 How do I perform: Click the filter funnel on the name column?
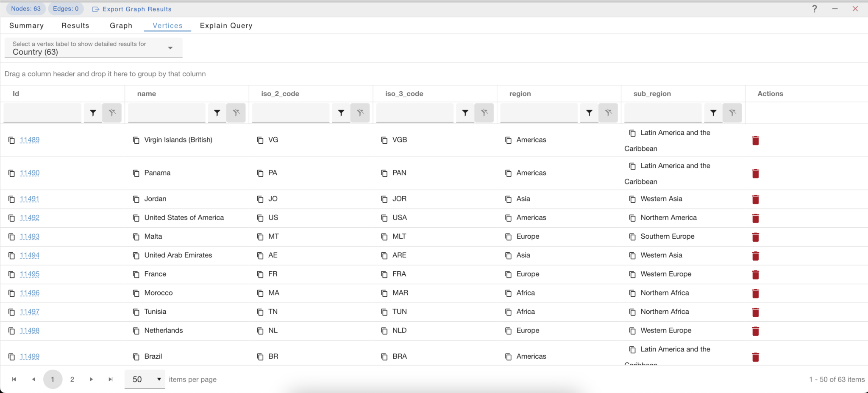point(217,113)
